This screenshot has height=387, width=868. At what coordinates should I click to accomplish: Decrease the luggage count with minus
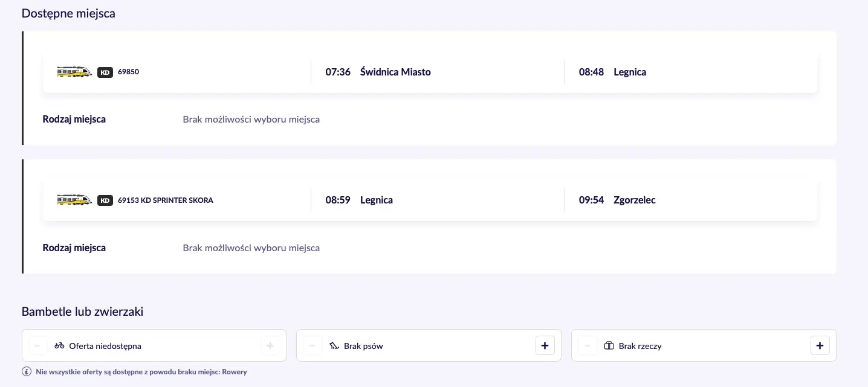(x=587, y=346)
